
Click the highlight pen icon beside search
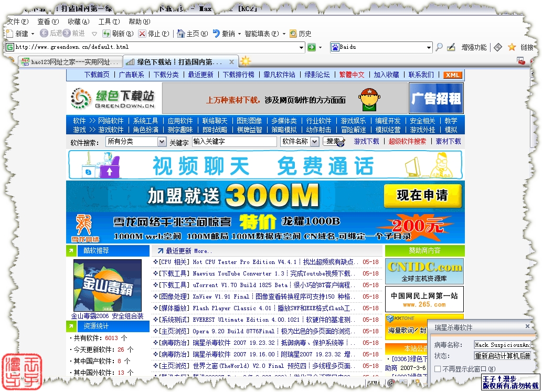pos(451,47)
